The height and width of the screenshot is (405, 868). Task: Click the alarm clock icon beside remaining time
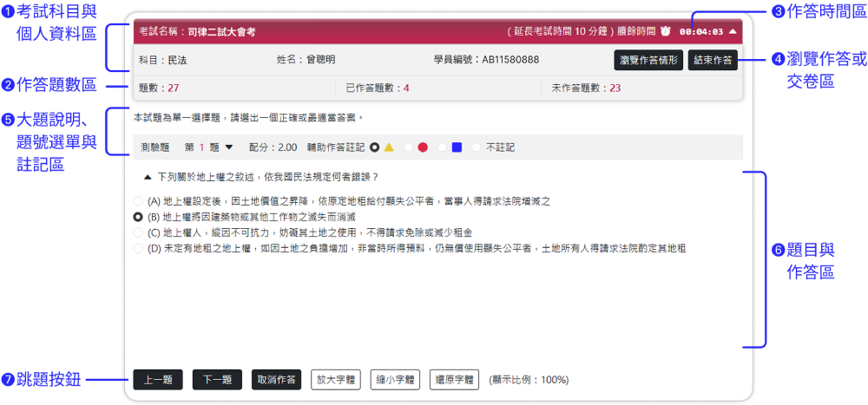665,31
